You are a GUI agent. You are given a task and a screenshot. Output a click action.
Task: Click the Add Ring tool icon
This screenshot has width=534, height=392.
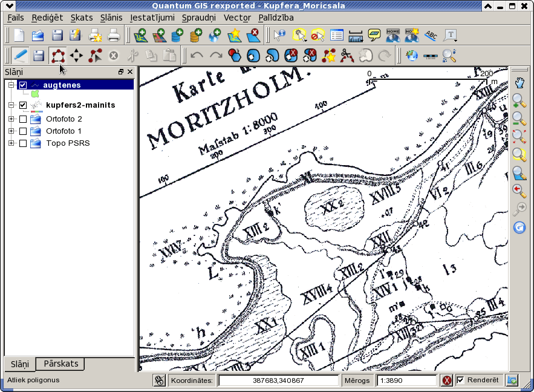(x=253, y=56)
